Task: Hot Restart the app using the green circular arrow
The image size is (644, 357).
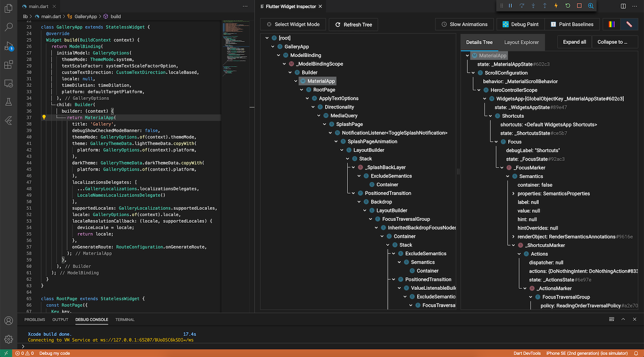Action: pos(567,6)
